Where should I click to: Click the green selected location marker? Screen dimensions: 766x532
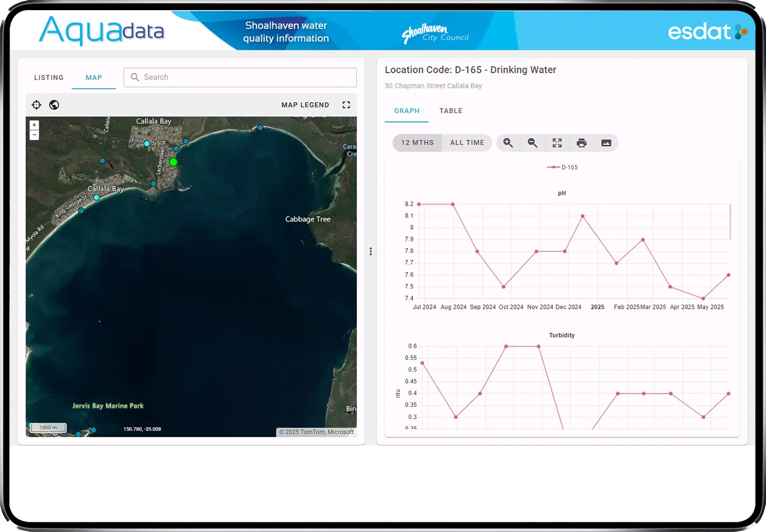pos(173,162)
